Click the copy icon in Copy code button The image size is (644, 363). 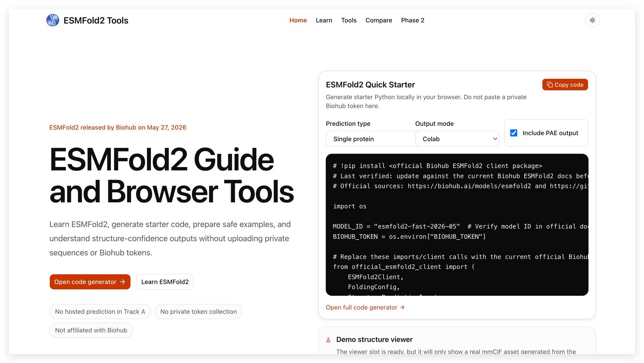(x=550, y=85)
